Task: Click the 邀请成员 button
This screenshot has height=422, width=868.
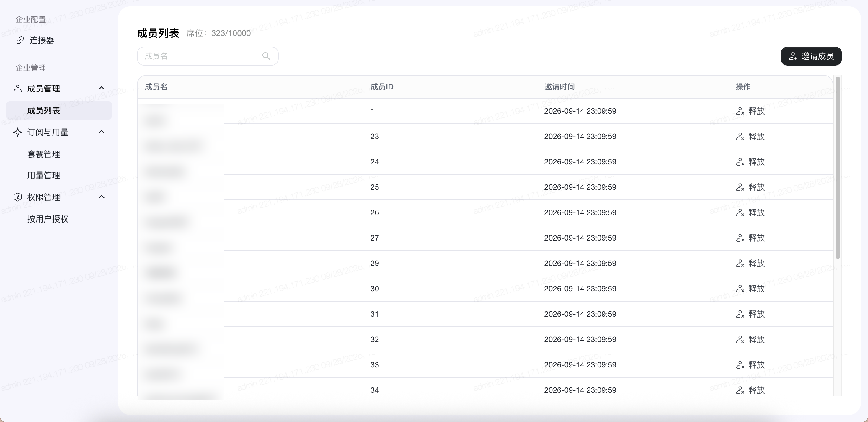Action: tap(811, 56)
